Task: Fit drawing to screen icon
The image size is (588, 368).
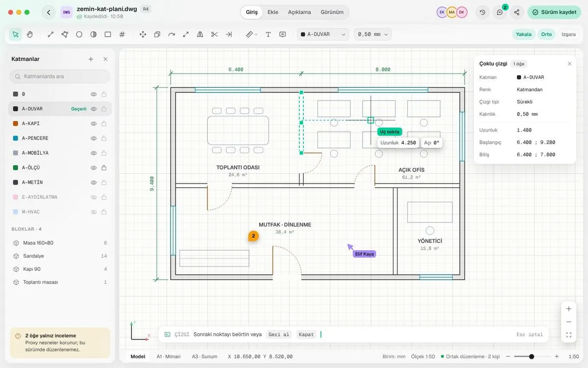Action: click(569, 335)
